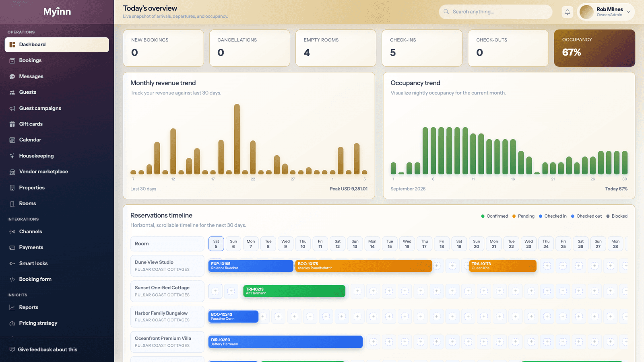Image resolution: width=644 pixels, height=362 pixels.
Task: Click the Rob Milnes profile avatar
Action: [586, 12]
